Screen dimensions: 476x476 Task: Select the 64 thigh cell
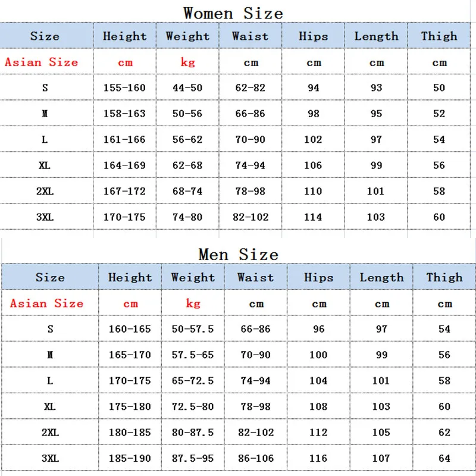pyautogui.click(x=444, y=459)
